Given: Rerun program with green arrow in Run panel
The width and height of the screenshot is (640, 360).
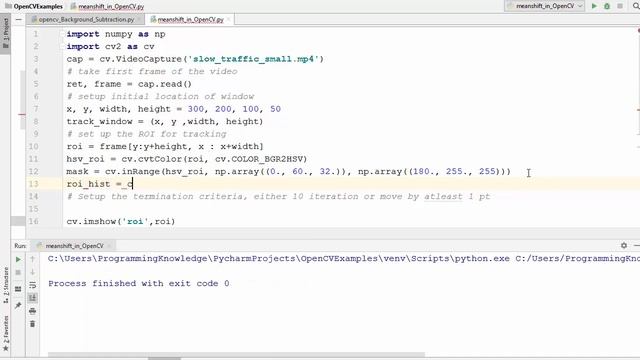Looking at the screenshot, I should 18,259.
